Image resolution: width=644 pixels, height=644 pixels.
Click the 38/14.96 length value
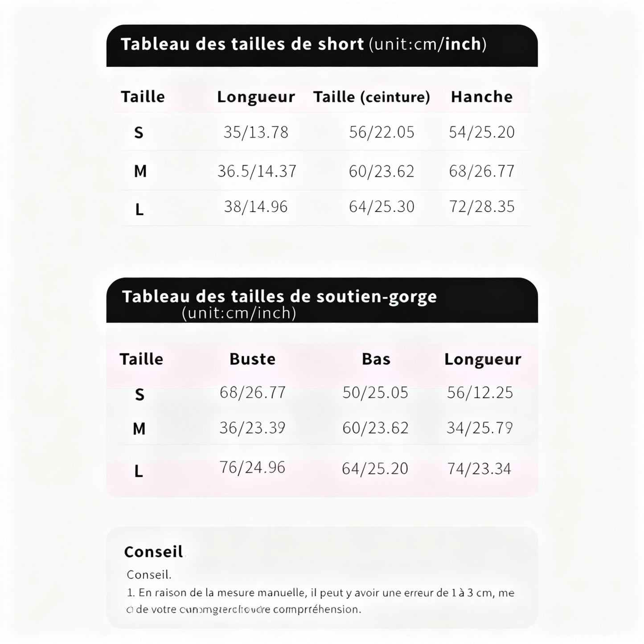click(x=256, y=207)
